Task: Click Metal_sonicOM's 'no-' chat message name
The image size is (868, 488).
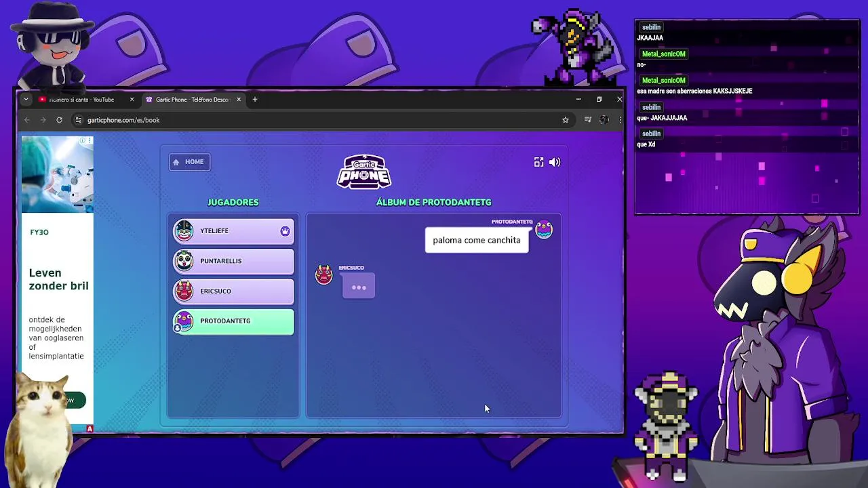Action: pos(663,54)
